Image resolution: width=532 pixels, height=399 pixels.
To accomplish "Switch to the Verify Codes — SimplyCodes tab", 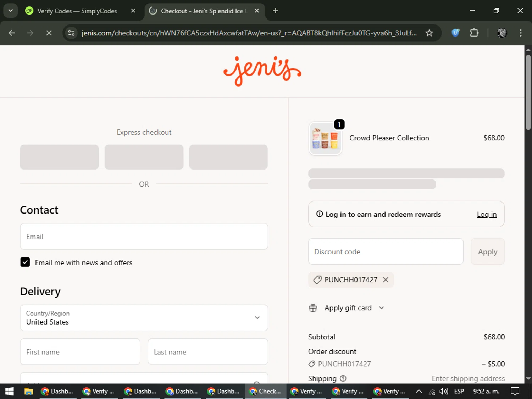I will pos(77,11).
